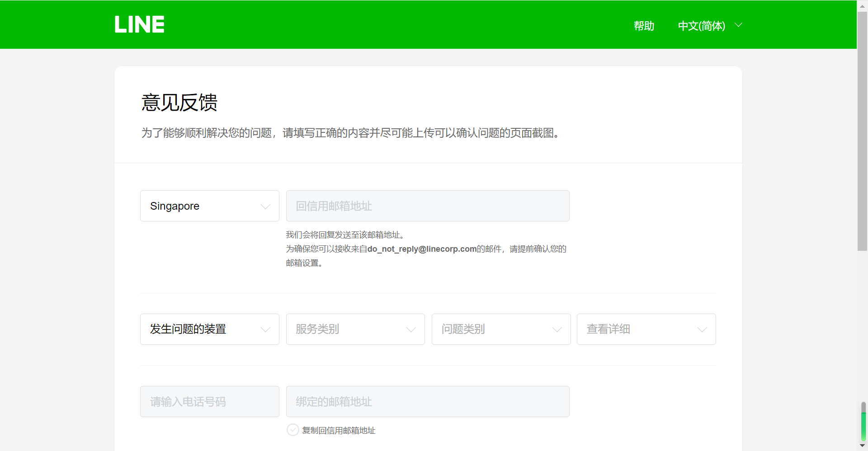Expand the 中文(简体) language dropdown
The width and height of the screenshot is (868, 451).
coord(701,26)
